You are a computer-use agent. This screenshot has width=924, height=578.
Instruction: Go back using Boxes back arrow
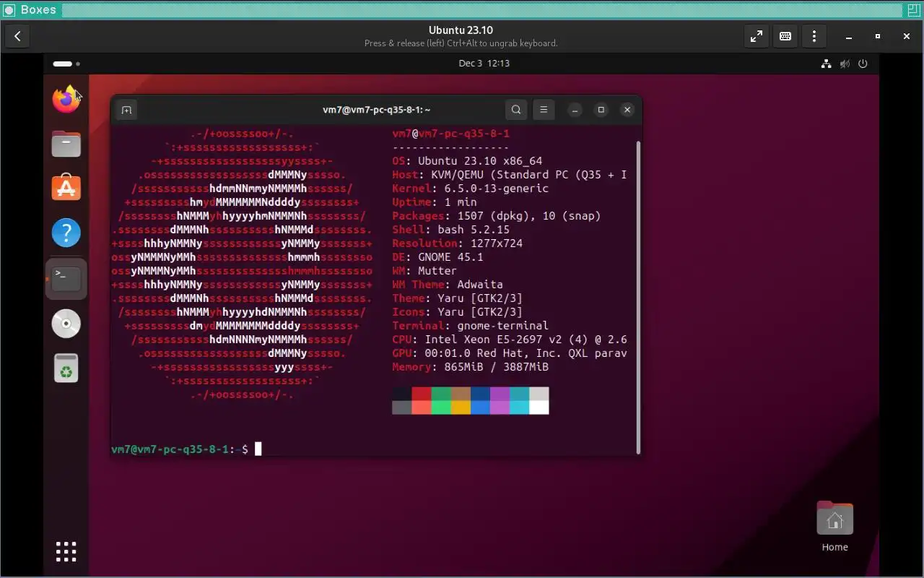point(17,36)
